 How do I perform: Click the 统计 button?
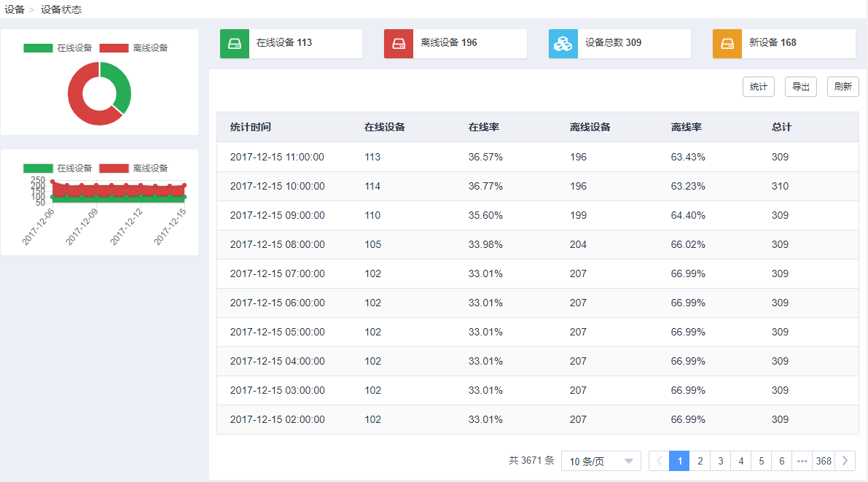click(x=758, y=87)
